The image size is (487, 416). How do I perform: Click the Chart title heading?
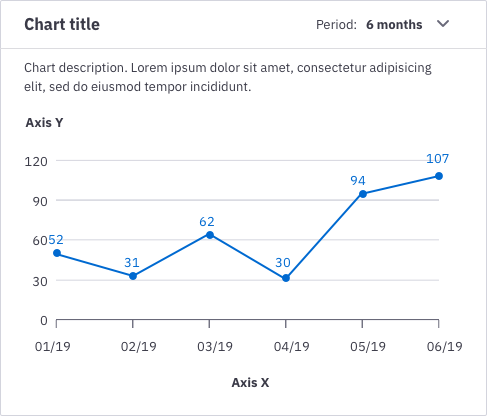62,24
